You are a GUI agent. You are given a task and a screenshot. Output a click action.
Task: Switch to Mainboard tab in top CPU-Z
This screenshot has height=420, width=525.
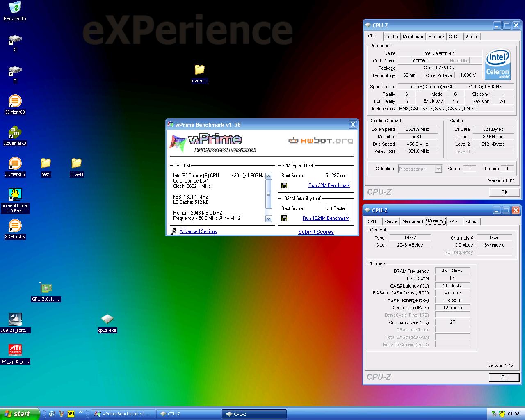click(413, 37)
